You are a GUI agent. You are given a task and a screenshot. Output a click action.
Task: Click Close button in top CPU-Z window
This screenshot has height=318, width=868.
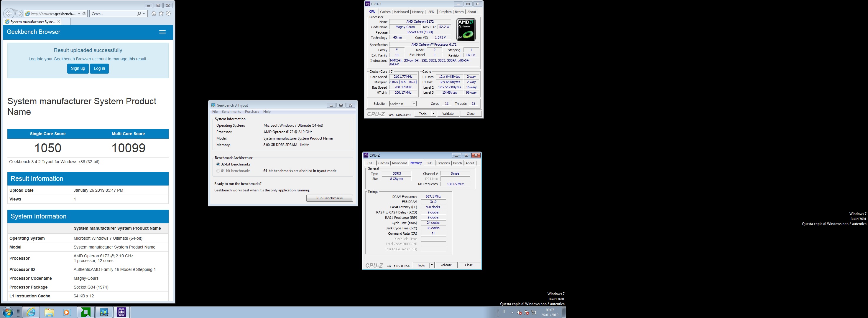coord(471,114)
